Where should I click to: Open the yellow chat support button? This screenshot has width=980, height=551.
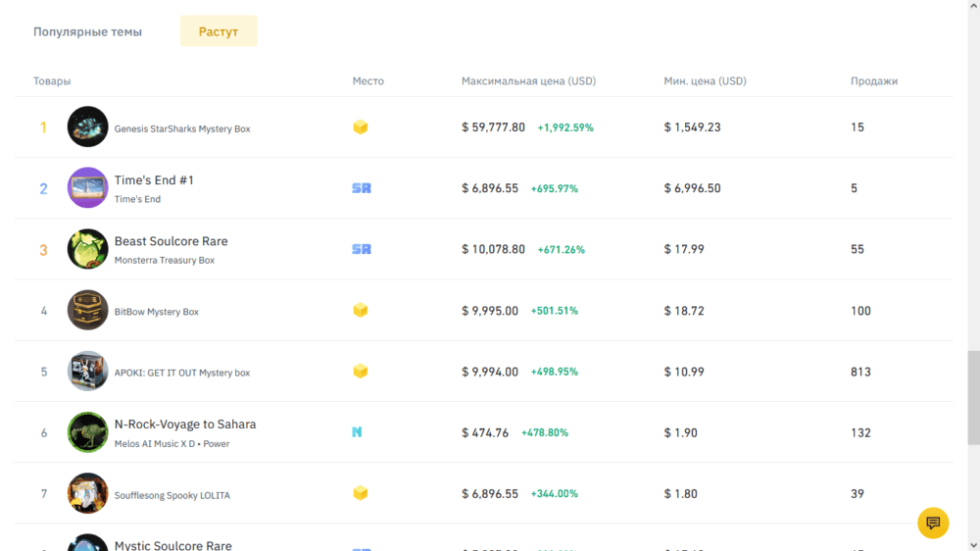coord(932,523)
